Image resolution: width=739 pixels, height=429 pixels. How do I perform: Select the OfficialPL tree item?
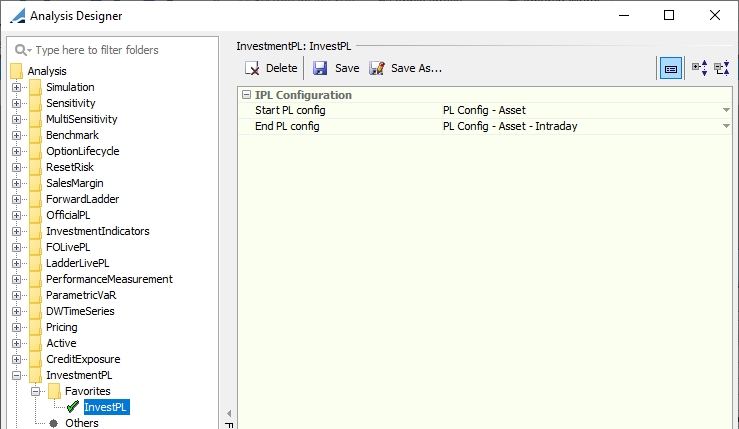[68, 215]
